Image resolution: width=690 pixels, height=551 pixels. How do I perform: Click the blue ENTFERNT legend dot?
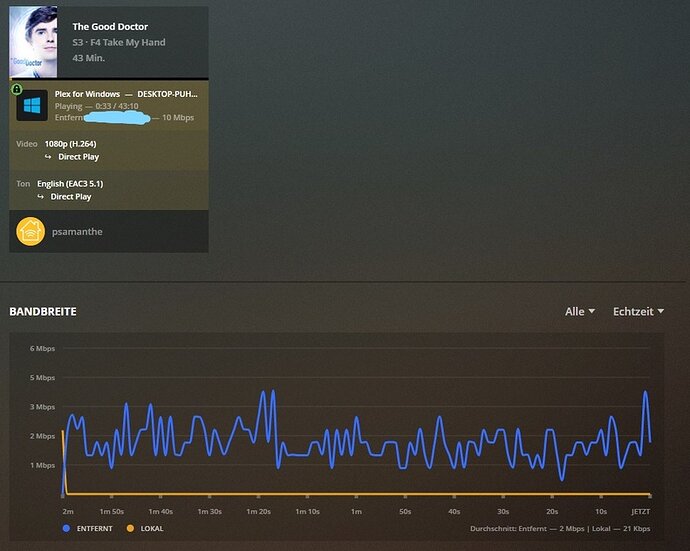66,528
